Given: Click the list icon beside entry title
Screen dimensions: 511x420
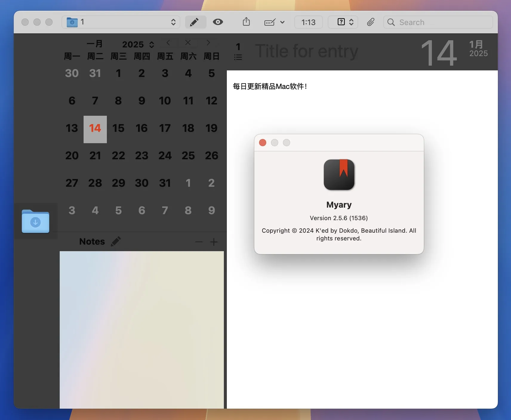Looking at the screenshot, I should 238,57.
